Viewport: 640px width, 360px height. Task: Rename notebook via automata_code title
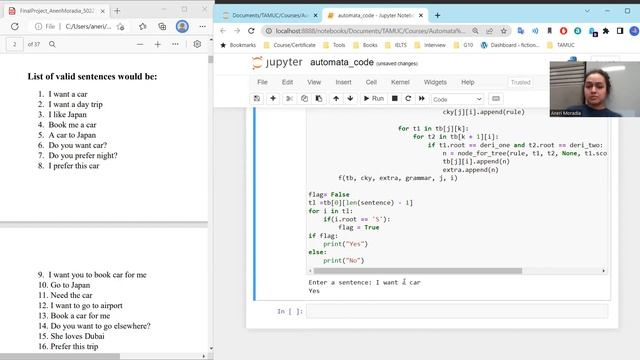pyautogui.click(x=342, y=62)
